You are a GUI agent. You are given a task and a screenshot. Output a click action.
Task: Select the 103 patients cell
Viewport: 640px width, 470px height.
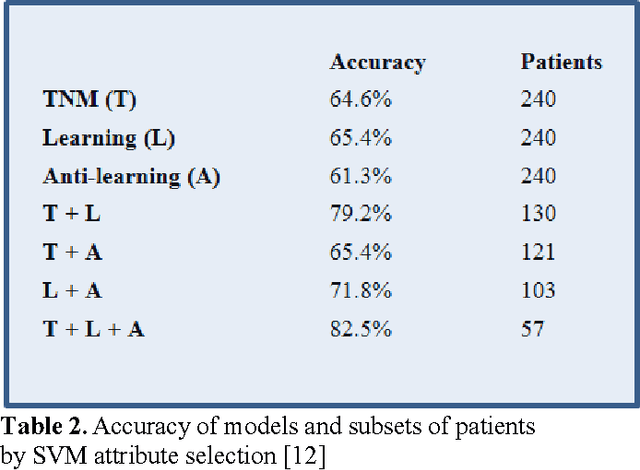[x=538, y=290]
